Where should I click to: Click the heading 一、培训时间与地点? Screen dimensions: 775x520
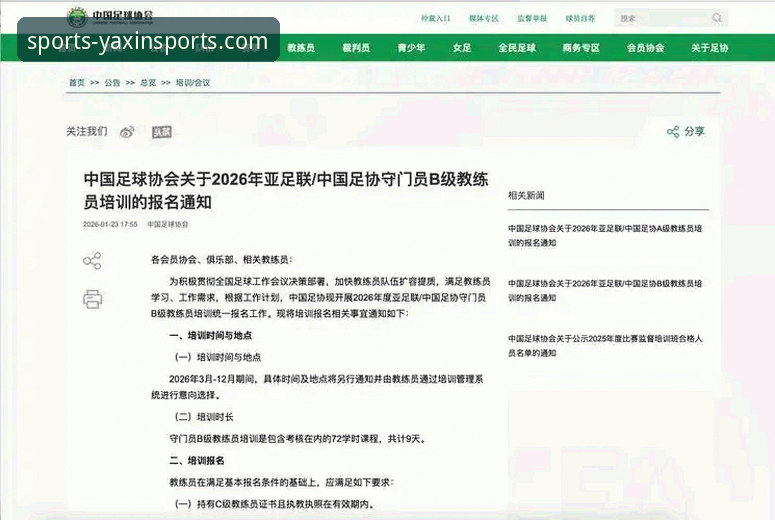click(211, 335)
